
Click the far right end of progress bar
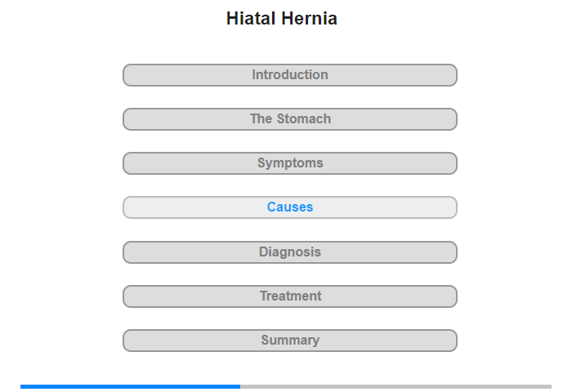[550, 386]
